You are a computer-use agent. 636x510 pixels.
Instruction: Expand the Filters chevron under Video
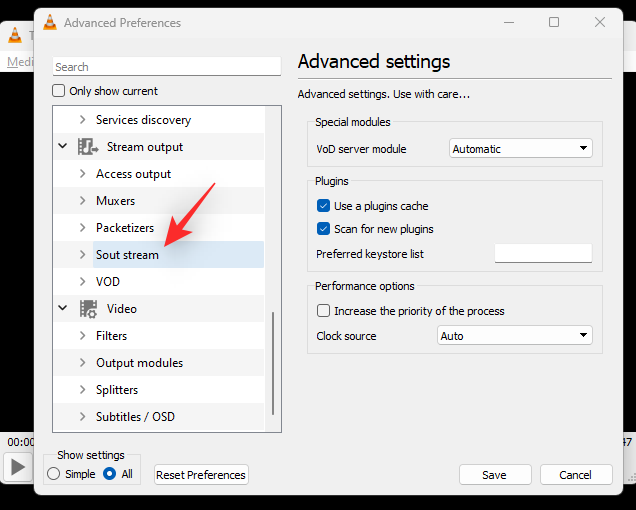coord(83,336)
